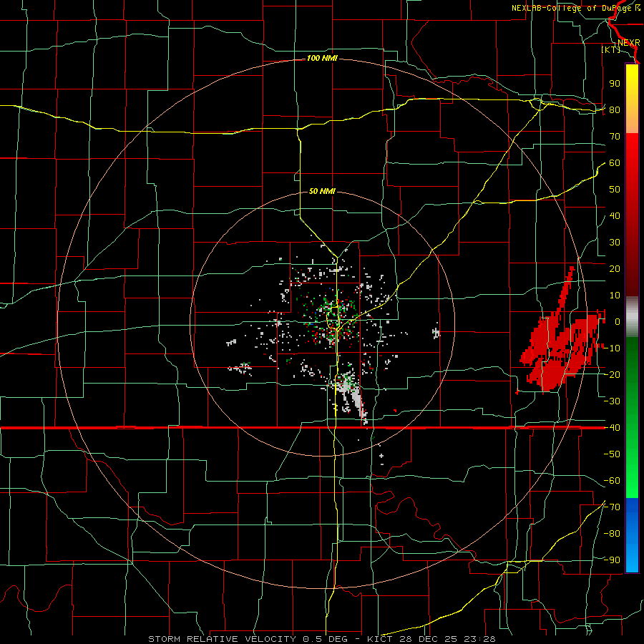
Task: Click the +70 value on velocity scale
Action: pos(615,137)
